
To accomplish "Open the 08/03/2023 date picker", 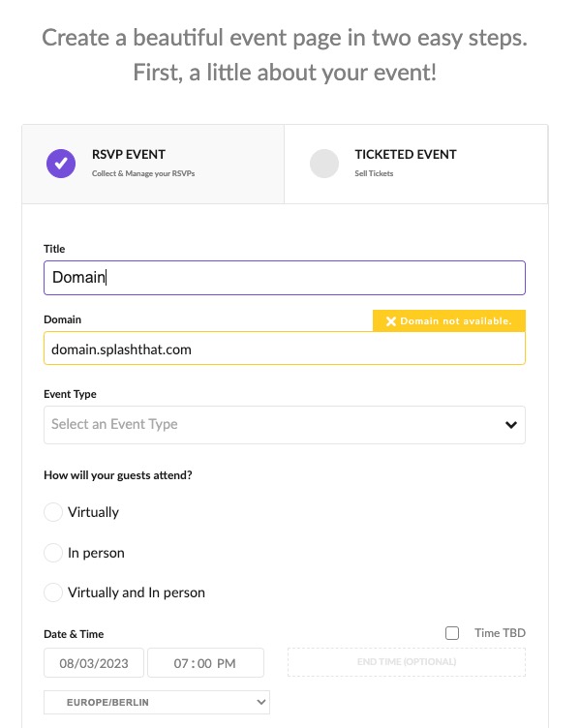I will 94,663.
